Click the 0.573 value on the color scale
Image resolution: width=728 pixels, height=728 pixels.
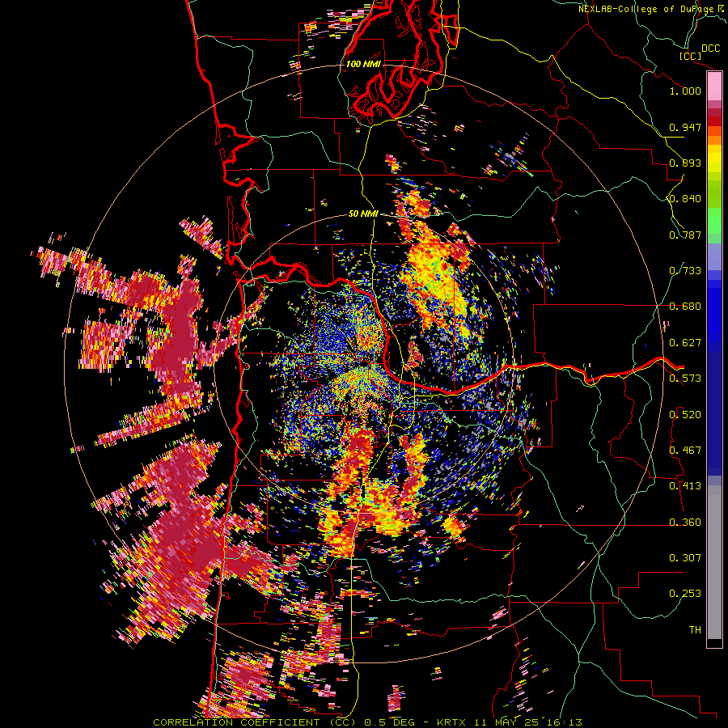[685, 379]
